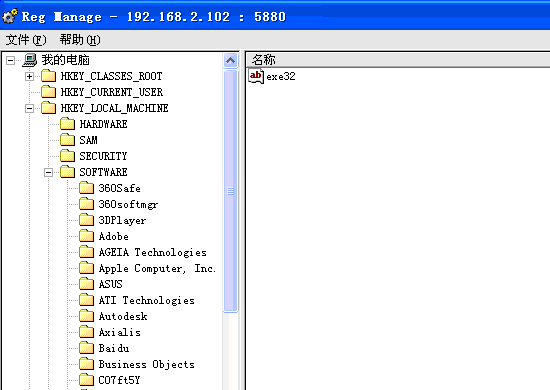550x390 pixels.
Task: Select the Adobe folder icon
Action: [86, 236]
